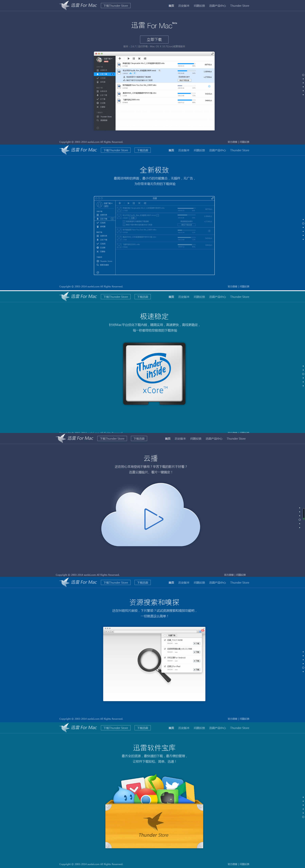Click the Thunder inside xCore chip image
This screenshot has width=305, height=868.
click(154, 373)
